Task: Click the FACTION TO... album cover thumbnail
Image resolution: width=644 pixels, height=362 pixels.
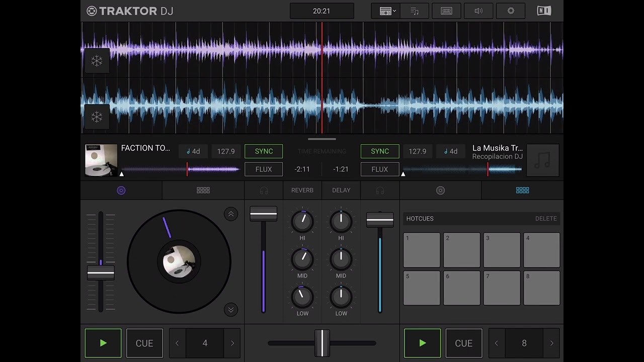Action: [x=101, y=160]
